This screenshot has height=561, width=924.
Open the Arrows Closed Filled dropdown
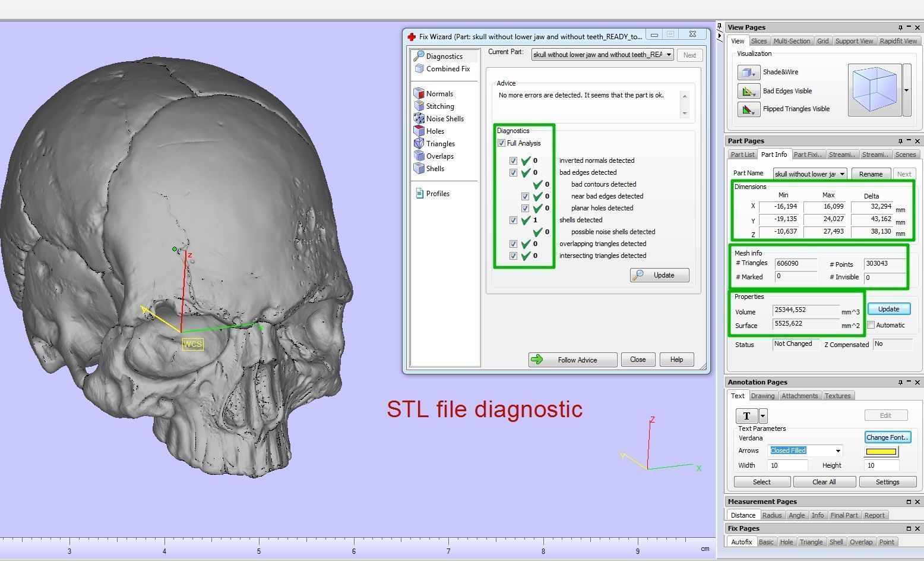click(805, 451)
